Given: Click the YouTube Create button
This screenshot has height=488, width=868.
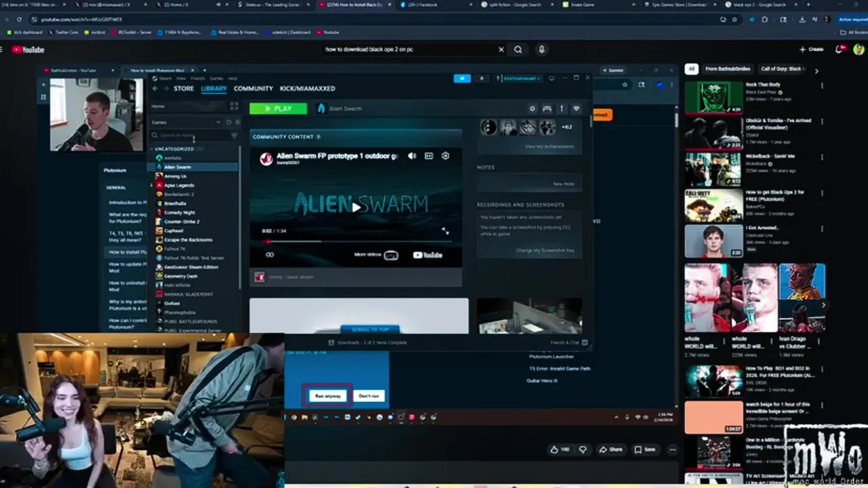Looking at the screenshot, I should 811,49.
